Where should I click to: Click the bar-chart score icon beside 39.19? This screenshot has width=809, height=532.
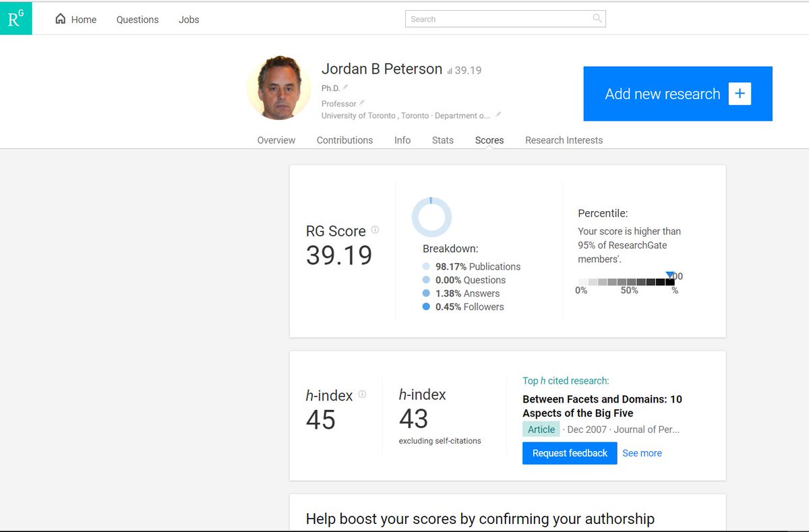pos(450,71)
